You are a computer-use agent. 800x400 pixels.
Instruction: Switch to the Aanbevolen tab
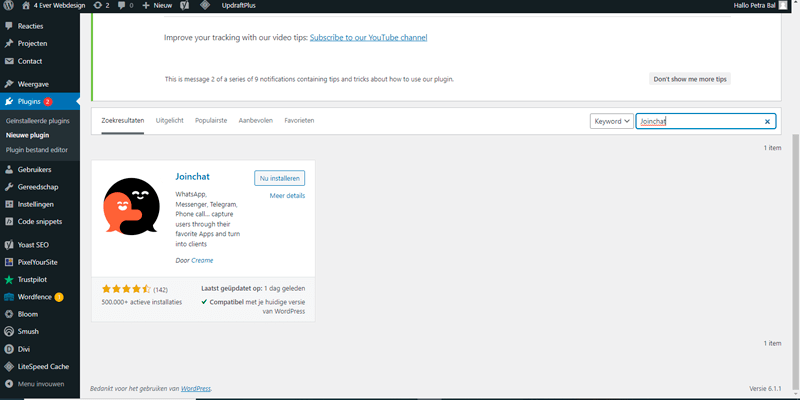[255, 120]
